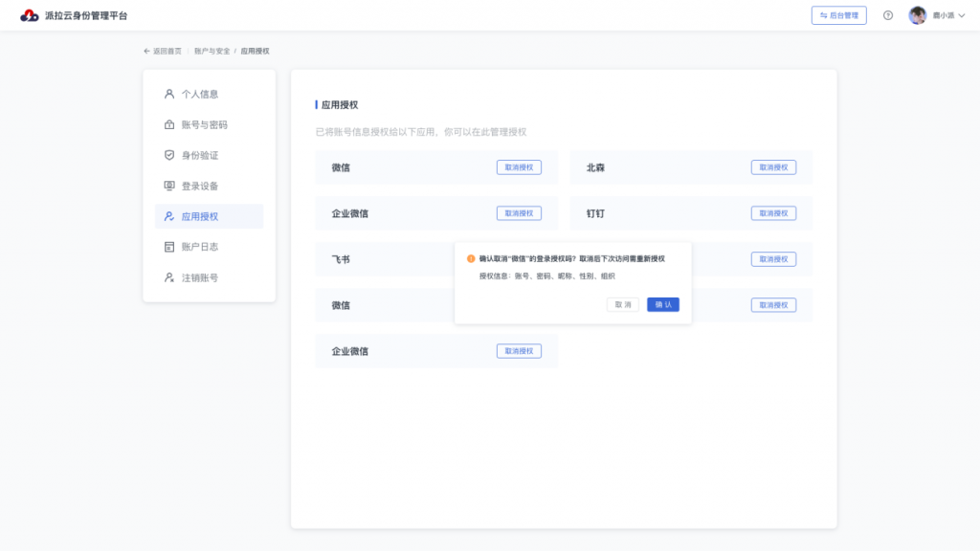Screen dimensions: 980x551
Task: Click the 北森 app name
Action: (x=595, y=167)
